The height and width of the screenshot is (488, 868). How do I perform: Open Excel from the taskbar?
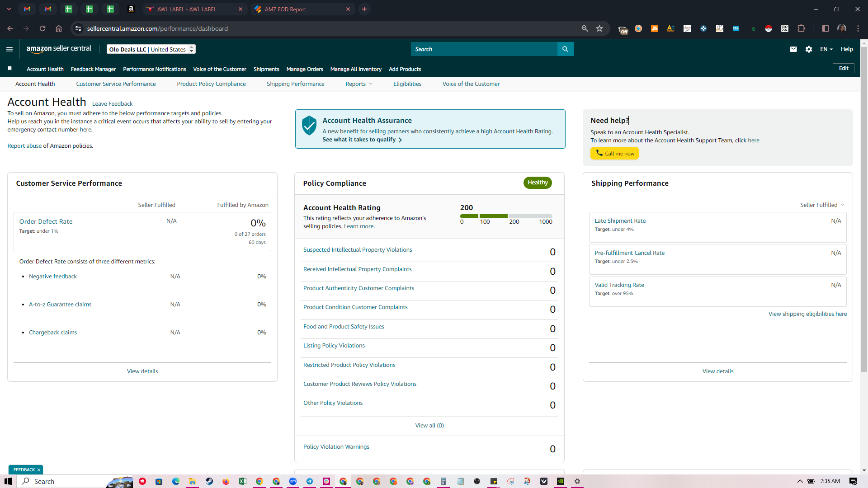point(243,481)
